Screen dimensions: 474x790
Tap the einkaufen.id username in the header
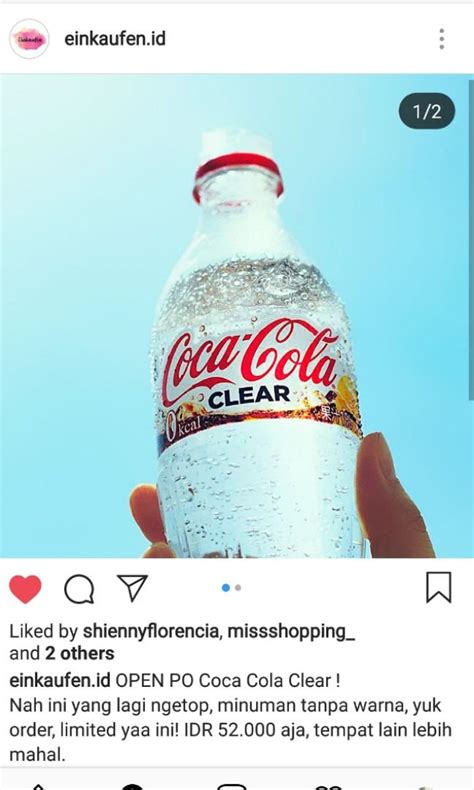click(115, 39)
